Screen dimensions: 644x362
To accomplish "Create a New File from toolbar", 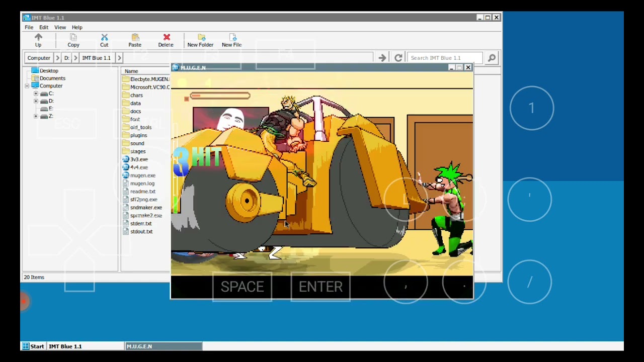I will pos(232,40).
